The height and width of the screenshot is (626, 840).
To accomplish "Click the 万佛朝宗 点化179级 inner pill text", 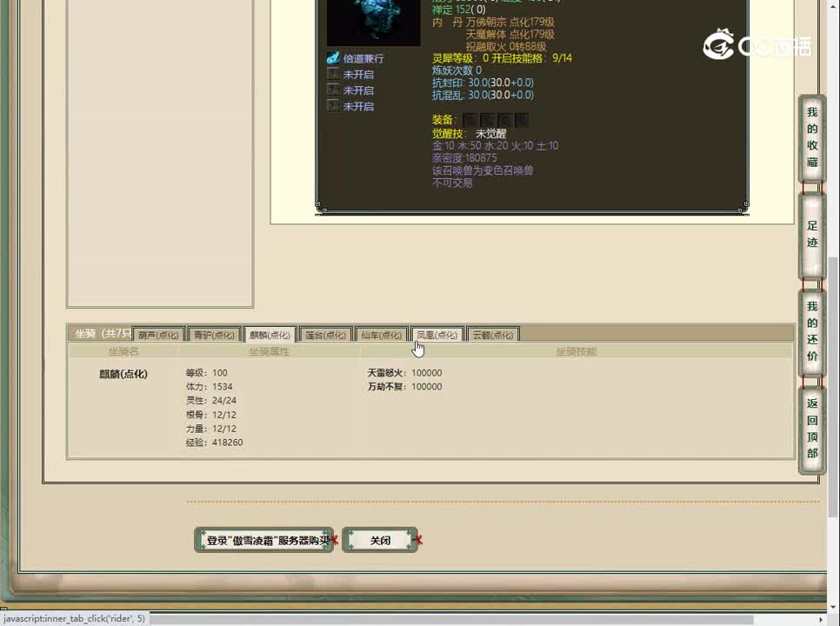I will (x=510, y=22).
